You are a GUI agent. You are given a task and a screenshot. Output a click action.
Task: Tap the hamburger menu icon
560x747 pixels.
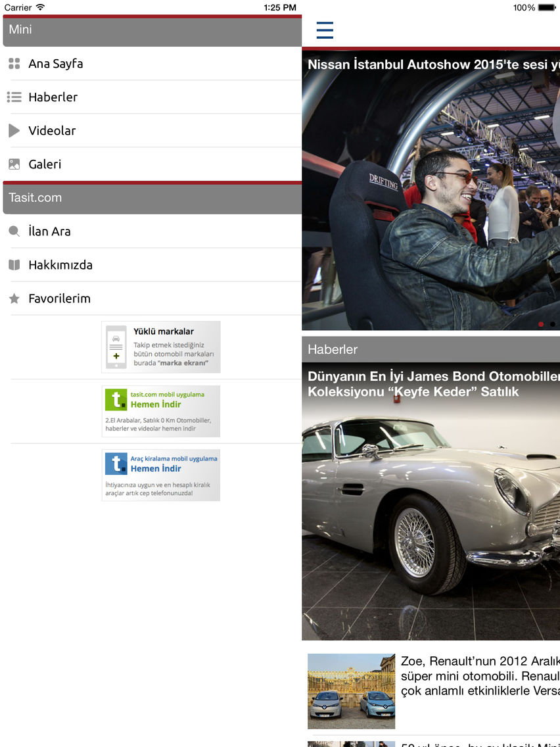[x=325, y=30]
